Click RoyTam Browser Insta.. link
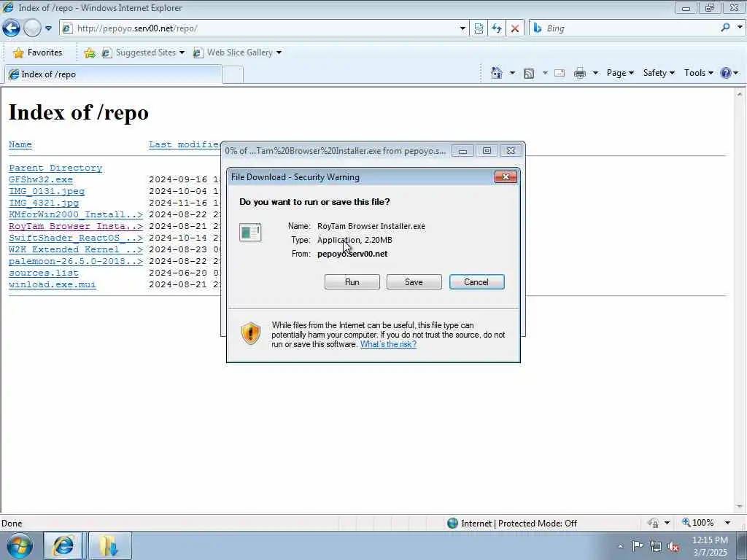The height and width of the screenshot is (560, 747). tap(76, 226)
